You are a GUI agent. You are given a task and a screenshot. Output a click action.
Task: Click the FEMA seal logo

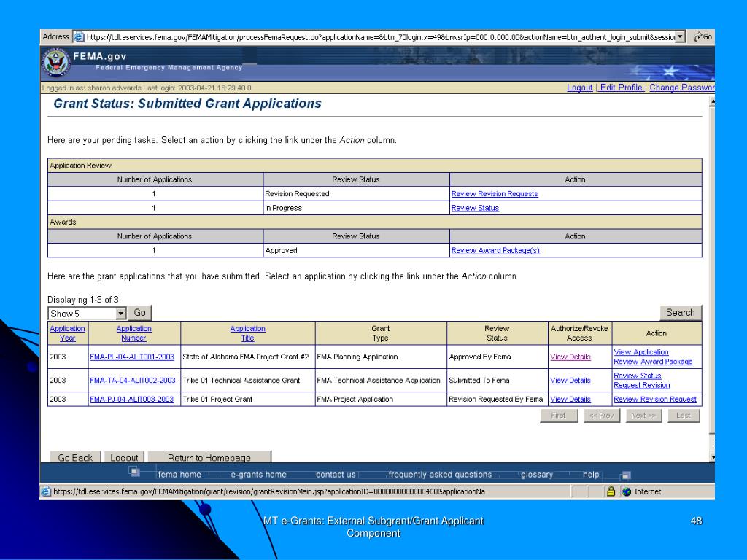point(56,63)
